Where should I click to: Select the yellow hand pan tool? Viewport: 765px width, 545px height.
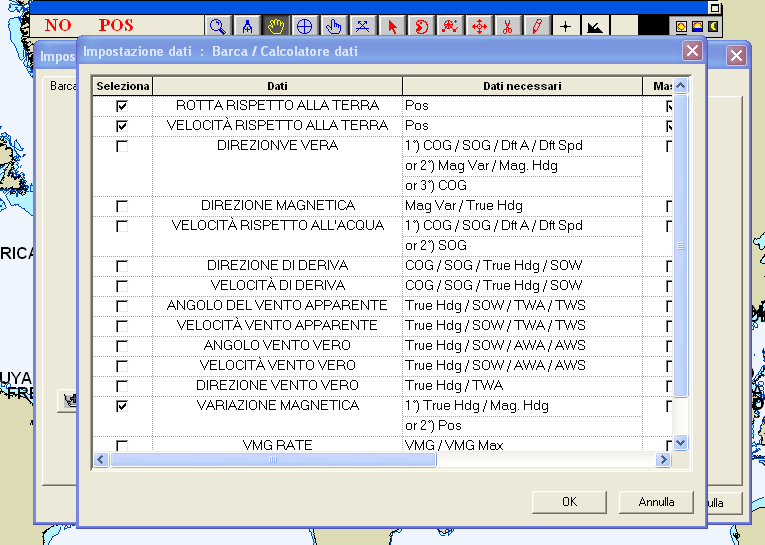276,26
